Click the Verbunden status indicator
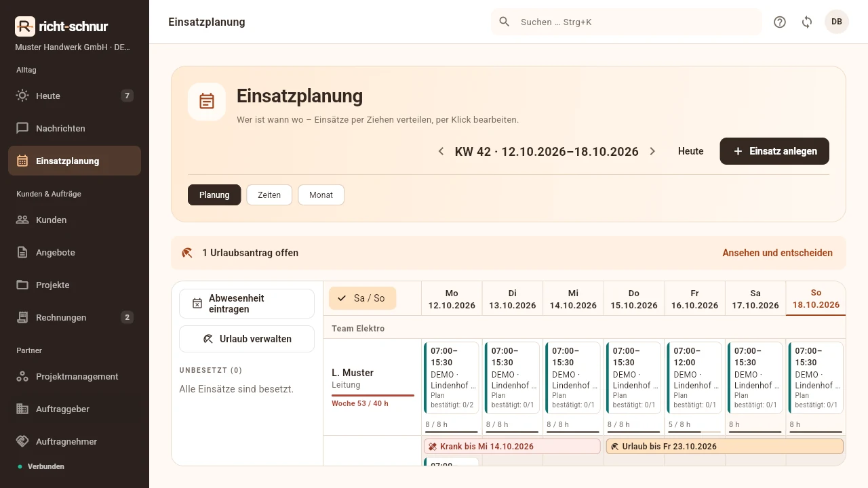The height and width of the screenshot is (488, 868). coord(41,466)
